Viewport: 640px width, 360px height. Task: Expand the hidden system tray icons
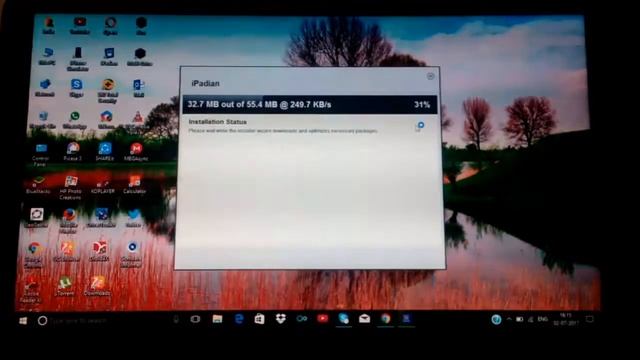pyautogui.click(x=509, y=319)
